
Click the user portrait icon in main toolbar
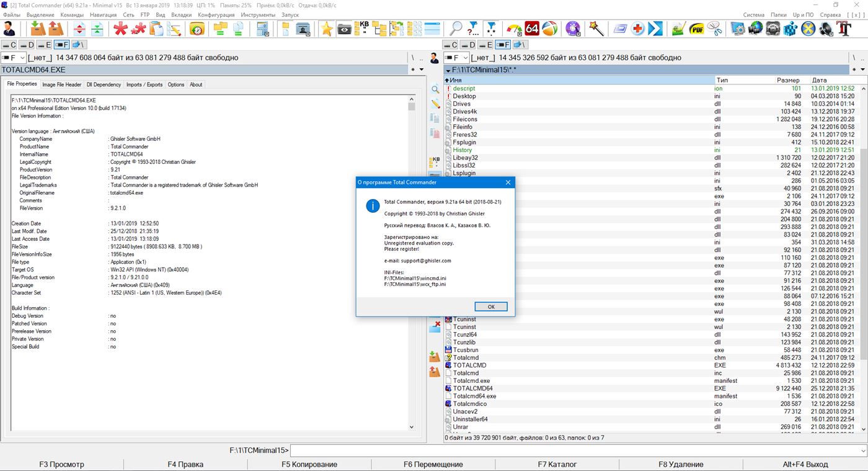coord(9,29)
